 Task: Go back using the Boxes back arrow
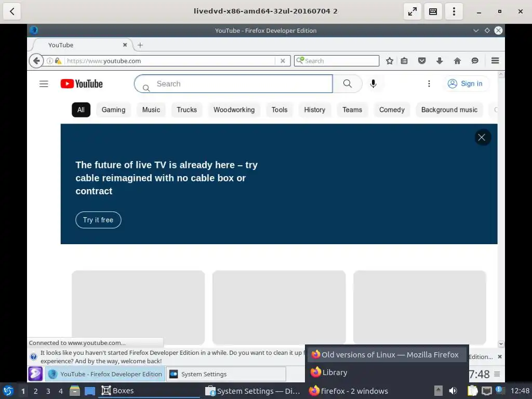[x=12, y=11]
